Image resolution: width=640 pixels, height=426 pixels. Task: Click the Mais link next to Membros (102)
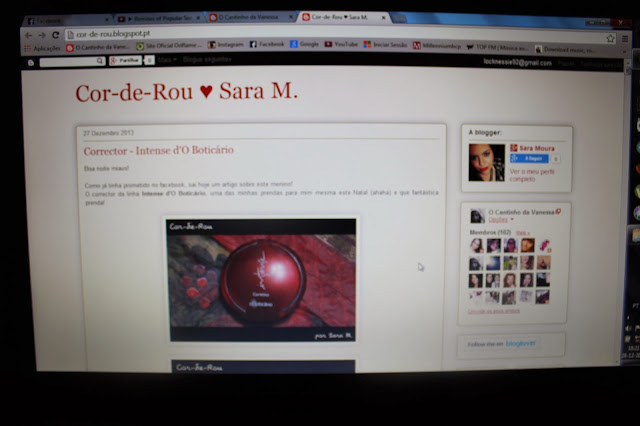[x=522, y=233]
